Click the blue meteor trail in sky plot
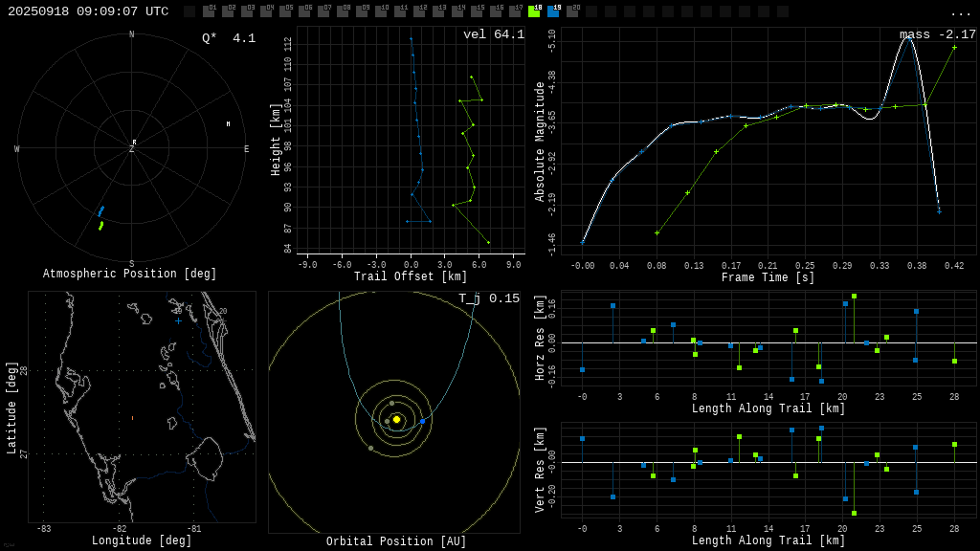 pyautogui.click(x=101, y=210)
